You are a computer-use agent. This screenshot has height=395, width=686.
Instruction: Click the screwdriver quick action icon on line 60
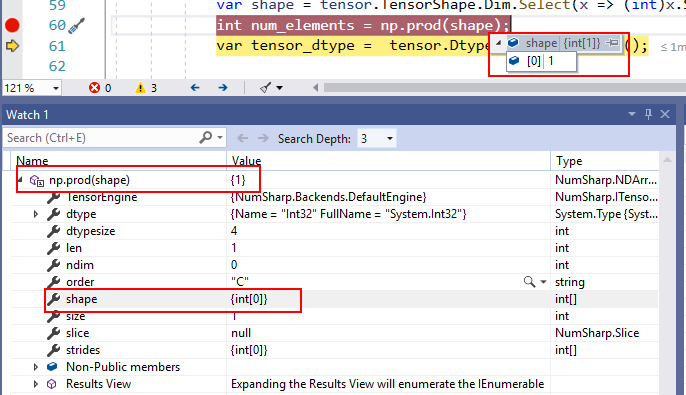[x=77, y=26]
